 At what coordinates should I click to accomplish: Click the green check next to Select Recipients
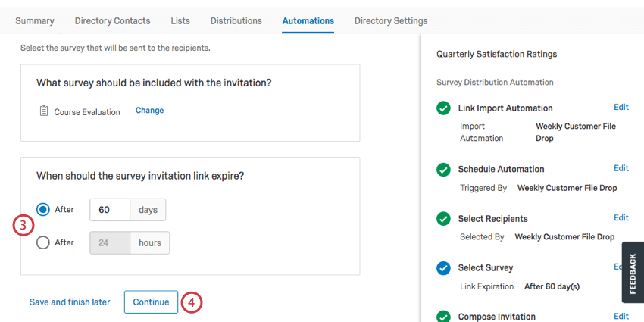point(443,219)
